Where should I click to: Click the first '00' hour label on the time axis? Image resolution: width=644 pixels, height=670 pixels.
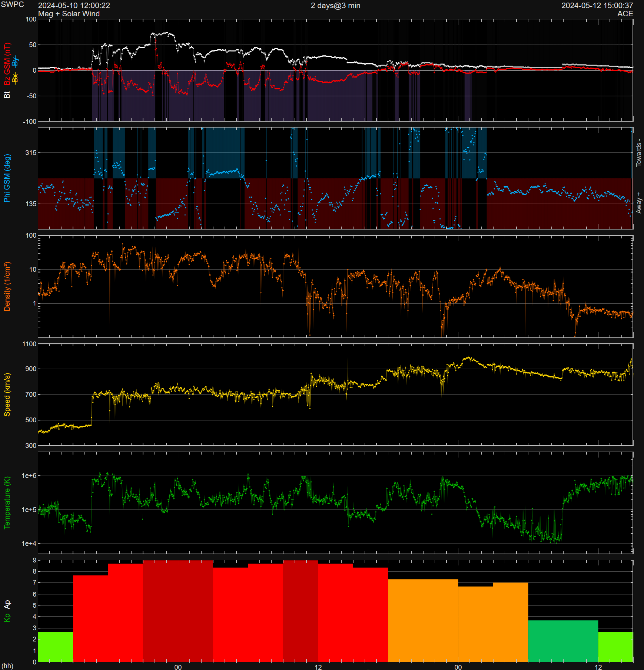(x=178, y=667)
